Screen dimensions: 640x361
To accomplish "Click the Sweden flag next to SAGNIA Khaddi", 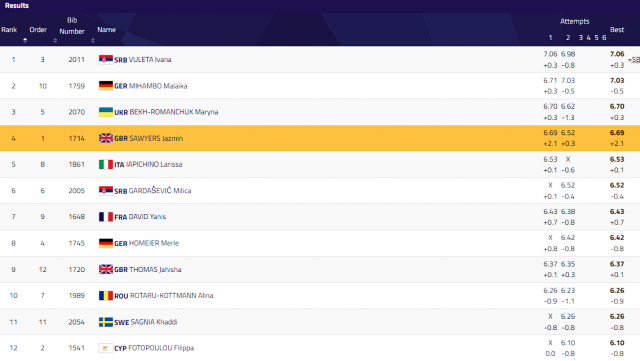I will point(106,322).
